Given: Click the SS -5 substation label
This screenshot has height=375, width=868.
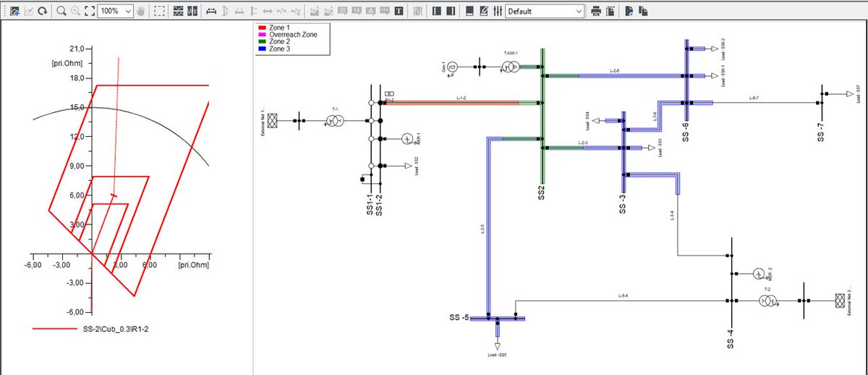Looking at the screenshot, I should (459, 318).
